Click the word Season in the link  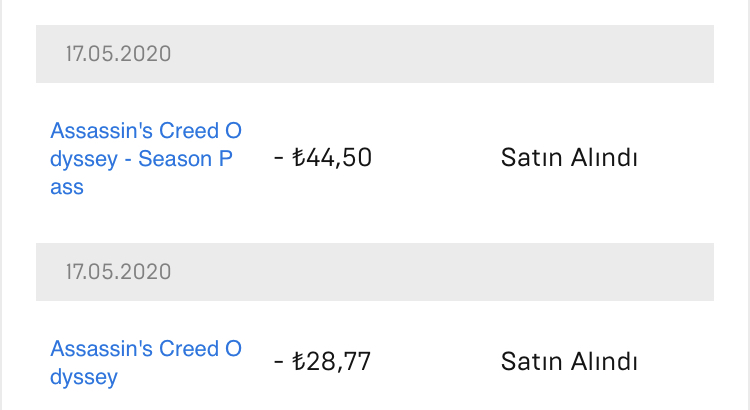point(175,159)
